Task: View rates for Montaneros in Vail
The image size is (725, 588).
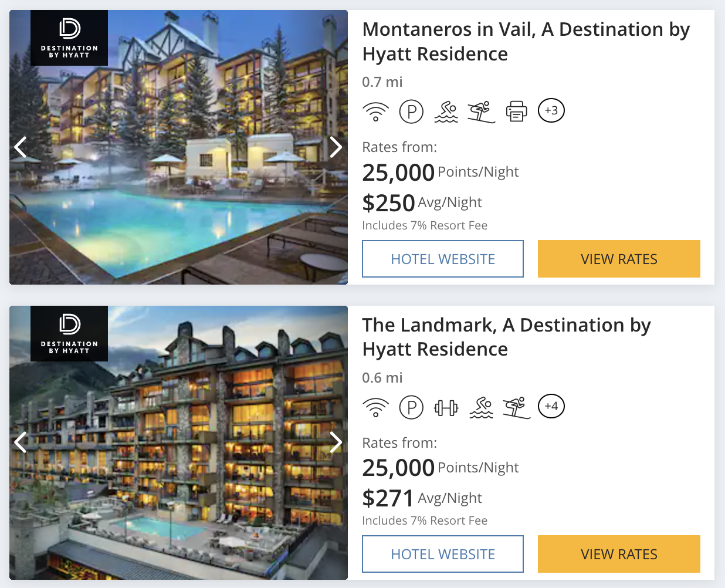Action: click(619, 259)
